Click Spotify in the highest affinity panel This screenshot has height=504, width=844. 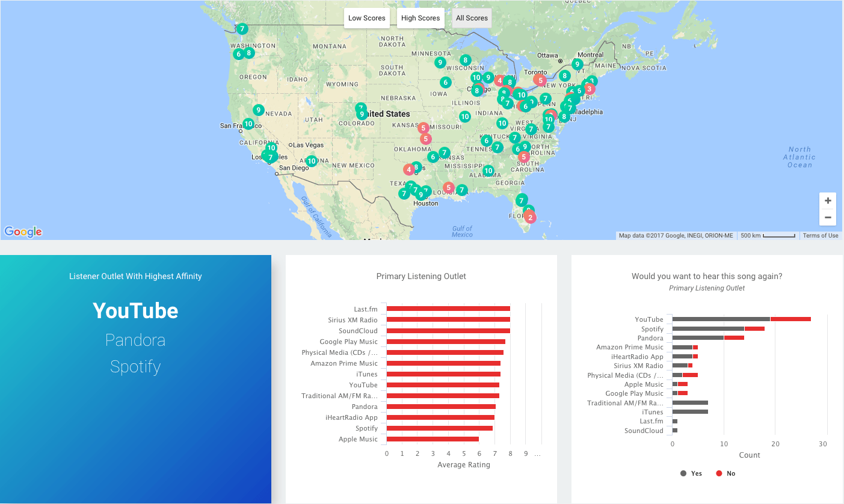[135, 366]
